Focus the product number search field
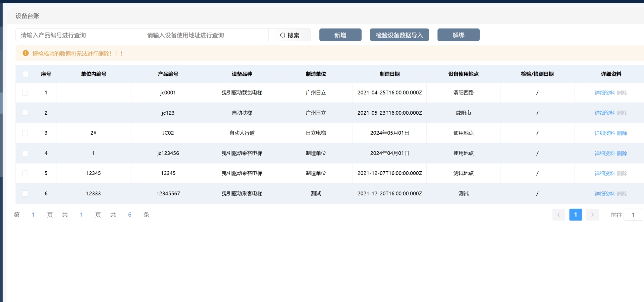This screenshot has width=644, height=302. (x=79, y=35)
